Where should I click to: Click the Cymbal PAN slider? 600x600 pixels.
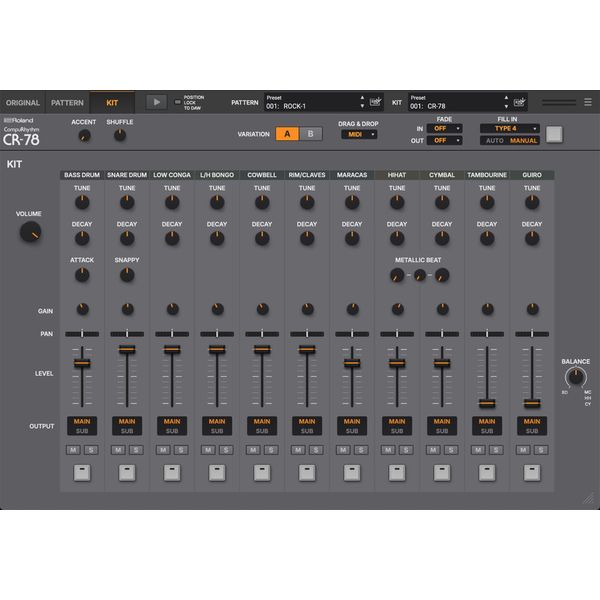tap(442, 334)
